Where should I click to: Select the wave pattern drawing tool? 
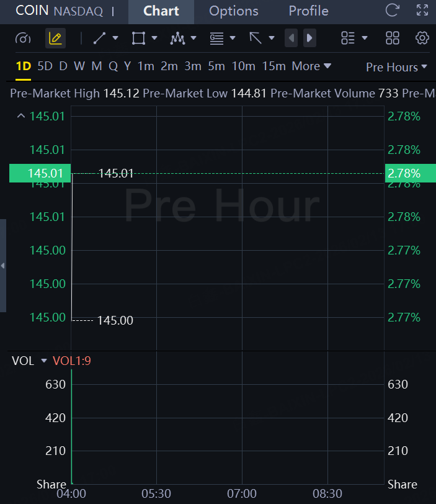[x=177, y=38]
